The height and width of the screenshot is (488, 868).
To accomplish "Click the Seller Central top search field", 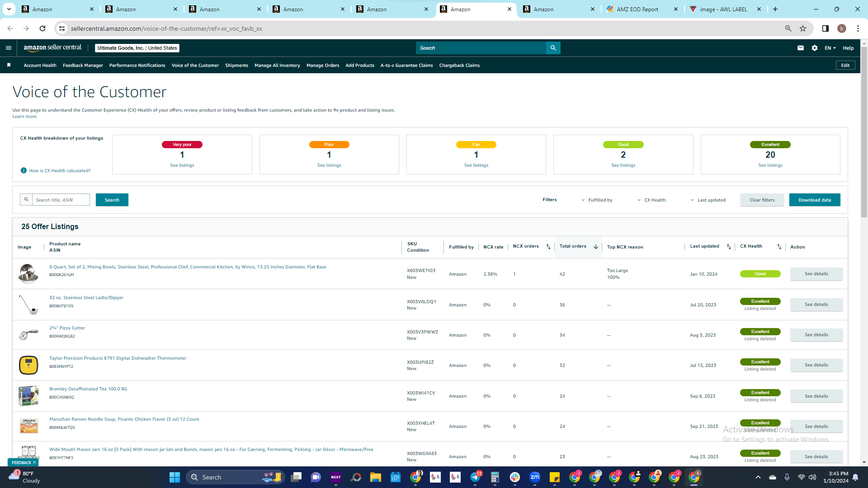I will click(481, 48).
